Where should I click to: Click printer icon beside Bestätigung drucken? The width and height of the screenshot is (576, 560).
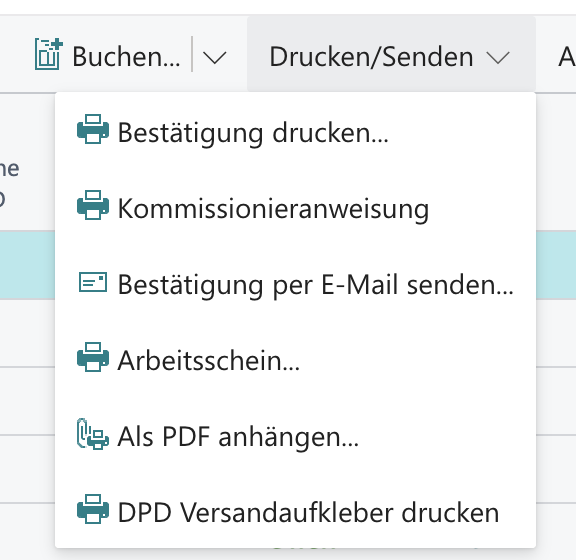point(93,129)
